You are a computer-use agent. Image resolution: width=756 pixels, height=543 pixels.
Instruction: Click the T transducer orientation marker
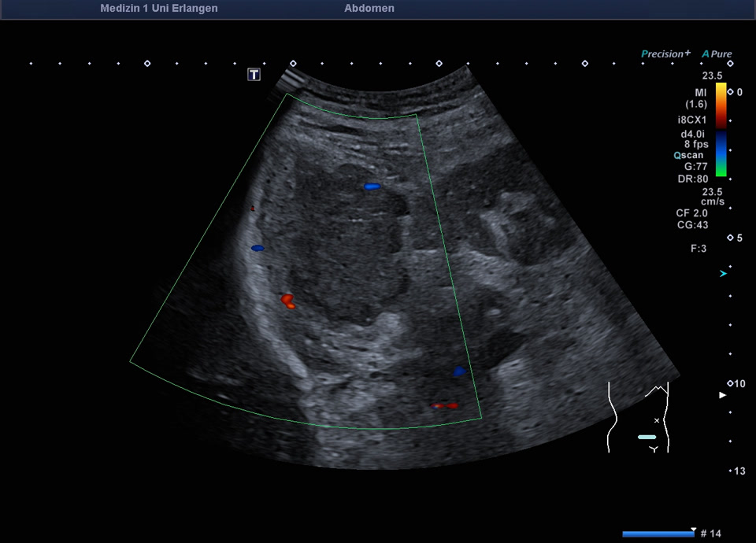[254, 74]
